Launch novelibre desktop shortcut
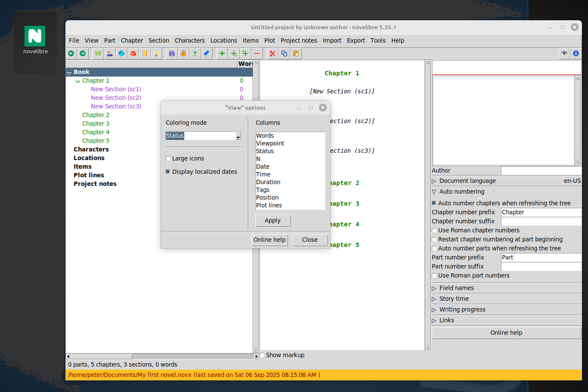This screenshot has width=588, height=392. pyautogui.click(x=35, y=40)
